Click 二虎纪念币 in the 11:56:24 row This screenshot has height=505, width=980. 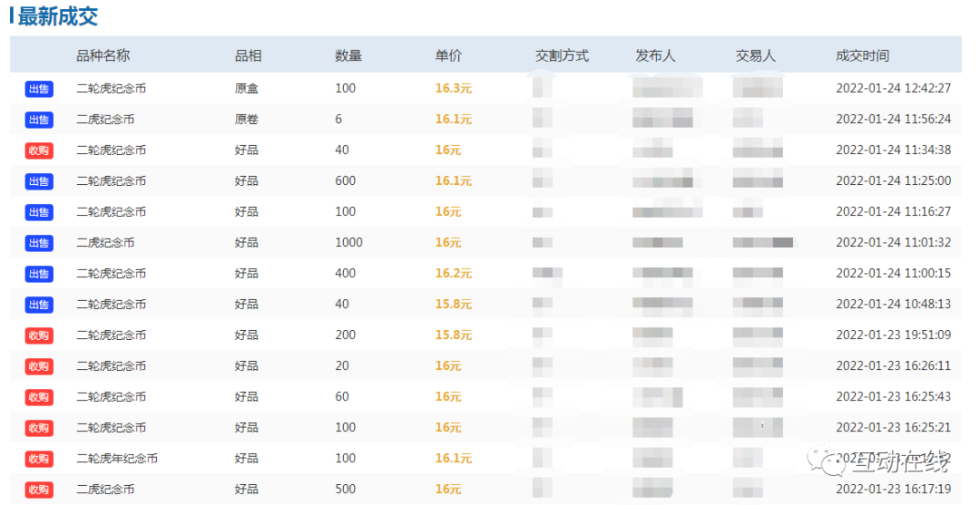pos(105,120)
